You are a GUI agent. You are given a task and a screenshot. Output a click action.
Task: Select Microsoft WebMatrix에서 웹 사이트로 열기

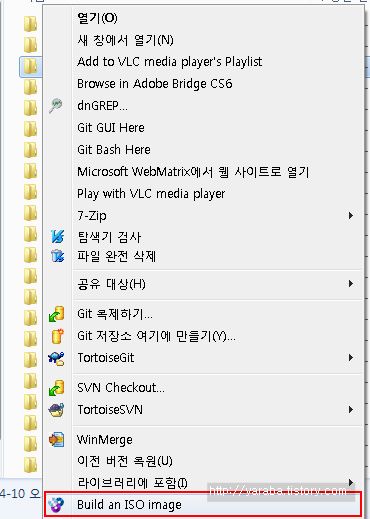[x=203, y=172]
